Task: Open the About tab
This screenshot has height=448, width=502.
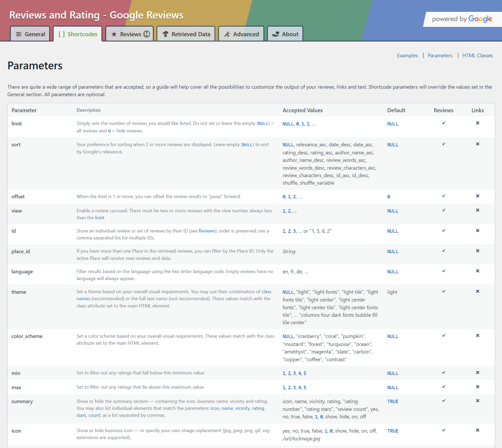Action: pos(285,34)
